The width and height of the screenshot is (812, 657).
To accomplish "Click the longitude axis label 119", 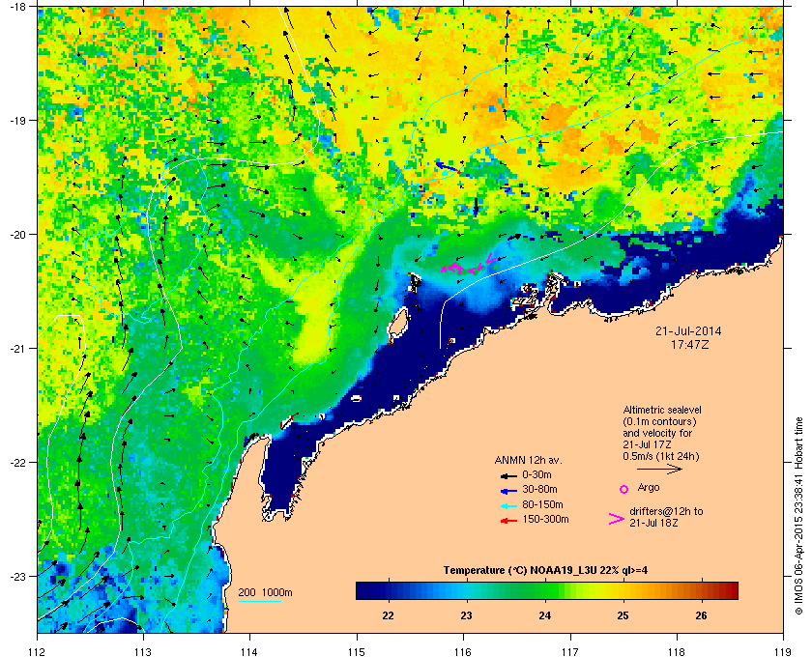I will click(783, 652).
